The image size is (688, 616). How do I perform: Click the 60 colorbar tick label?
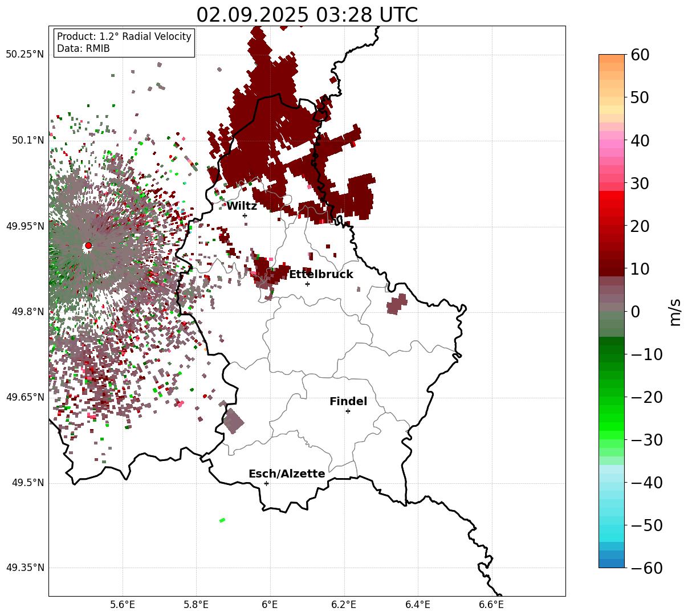[x=640, y=55]
